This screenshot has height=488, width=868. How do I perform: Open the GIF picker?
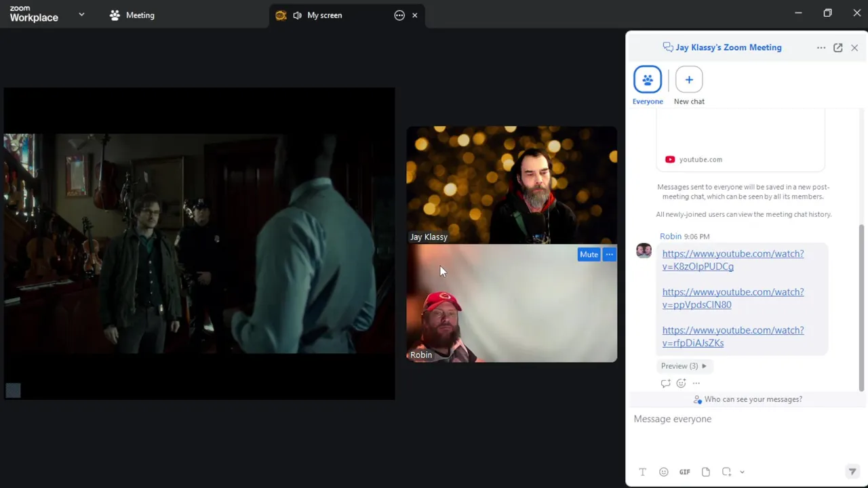point(685,472)
